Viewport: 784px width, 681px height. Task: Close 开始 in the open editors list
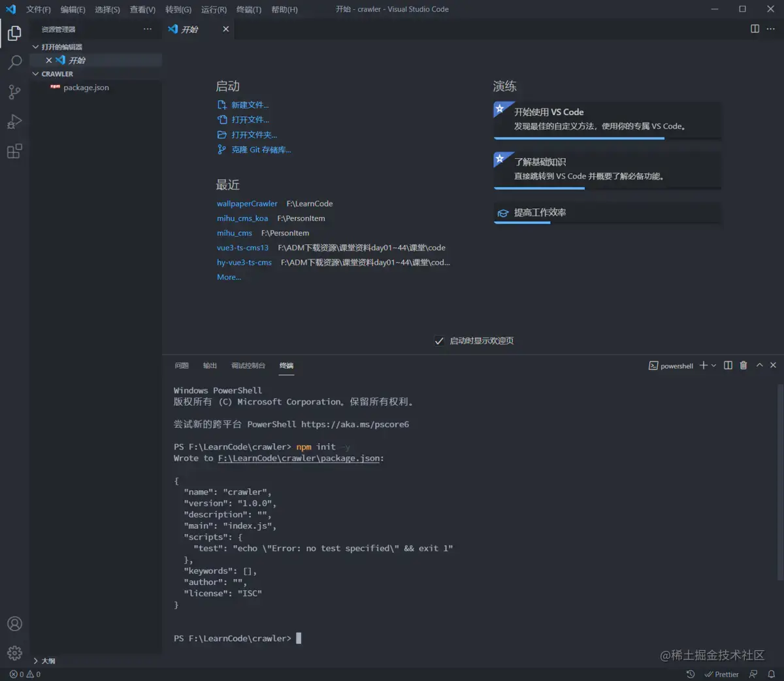[48, 60]
